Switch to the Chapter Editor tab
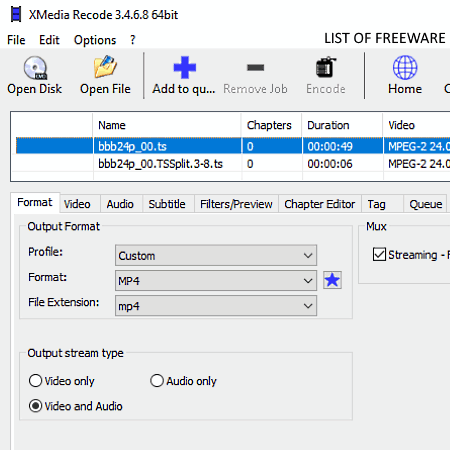Image resolution: width=450 pixels, height=450 pixels. [x=319, y=204]
